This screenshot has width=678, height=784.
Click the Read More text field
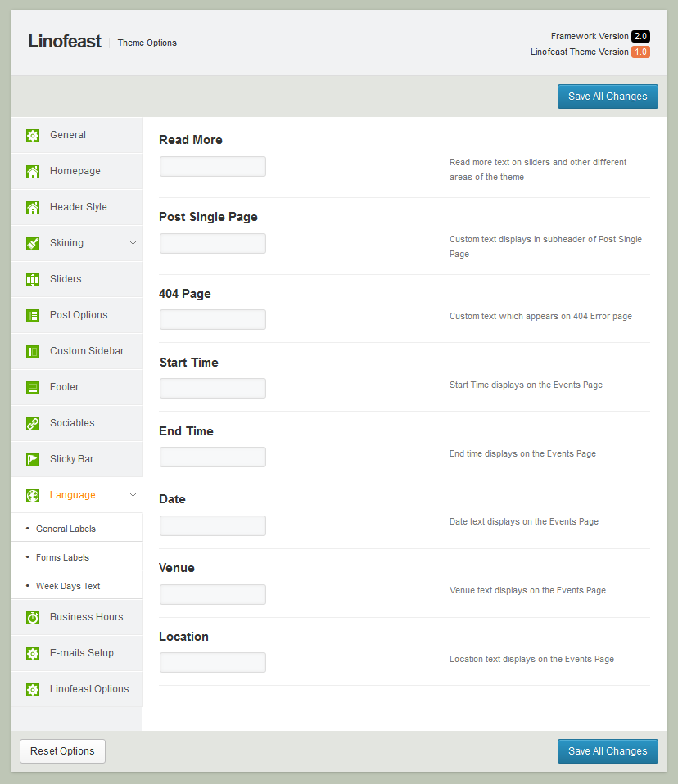(213, 167)
